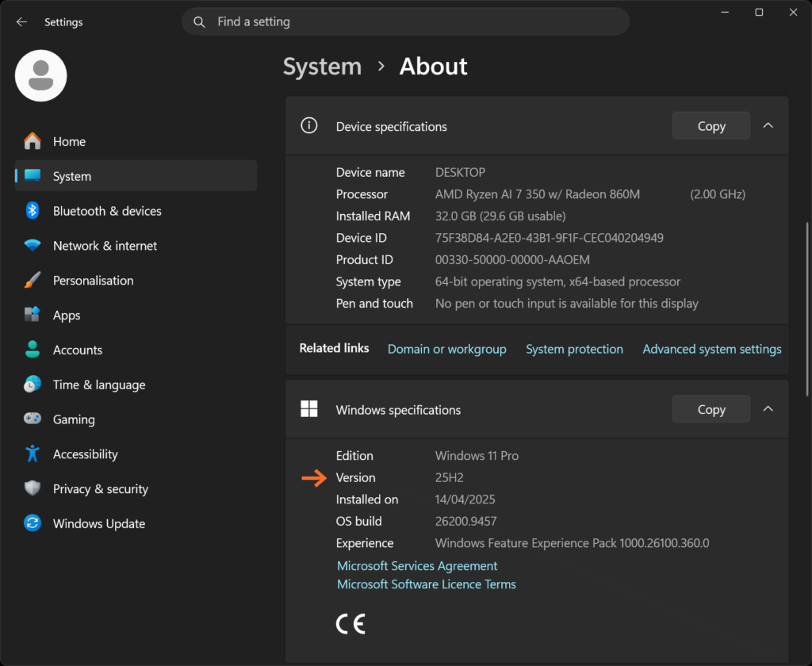Open Domain or workgroup link
The image size is (812, 666).
point(447,349)
